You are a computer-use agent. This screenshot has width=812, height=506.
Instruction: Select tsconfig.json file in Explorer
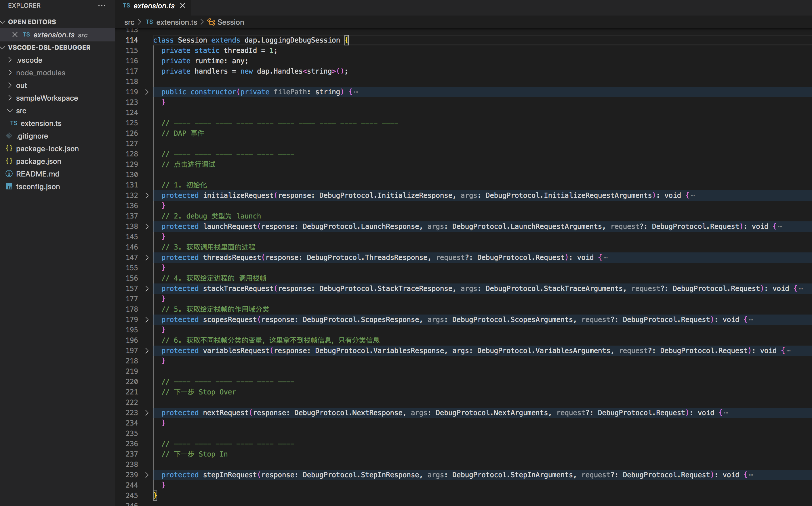pos(38,187)
